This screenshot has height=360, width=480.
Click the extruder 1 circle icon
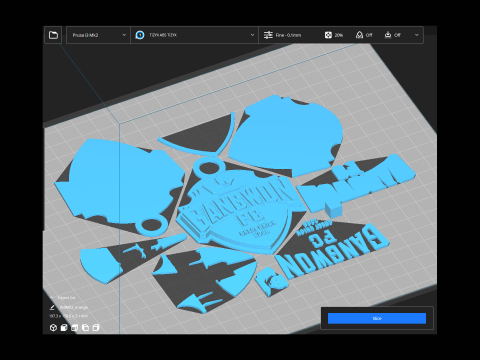click(140, 35)
